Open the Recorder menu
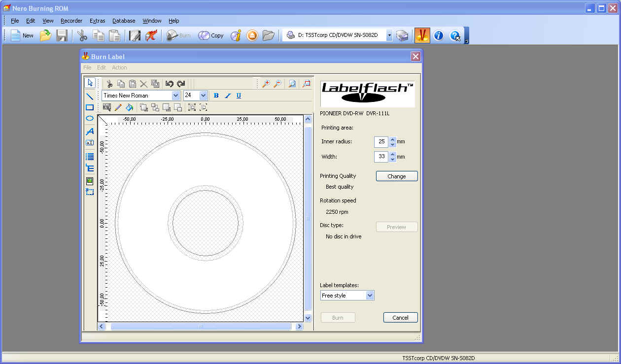 [x=71, y=21]
